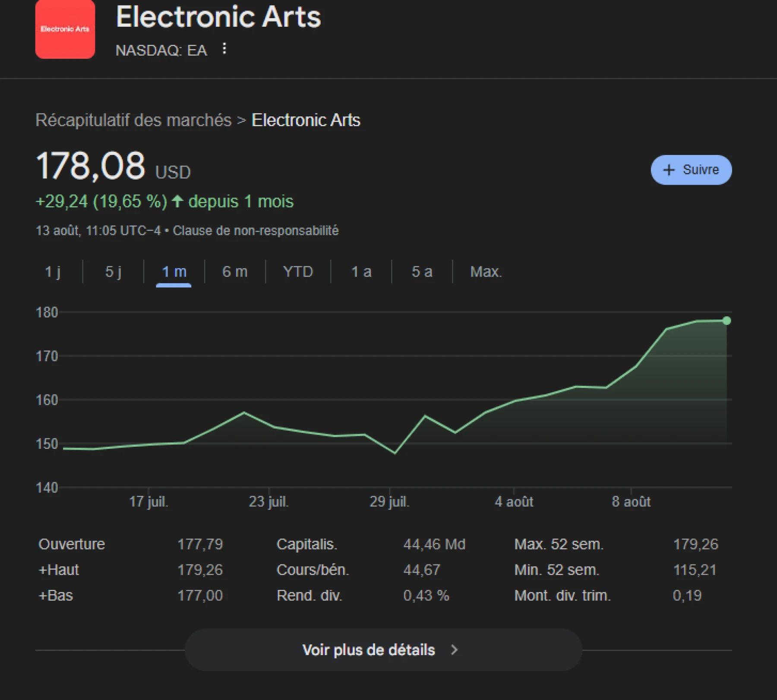The height and width of the screenshot is (700, 777).
Task: Click the plus icon inside the Suivre button
Action: tap(668, 170)
